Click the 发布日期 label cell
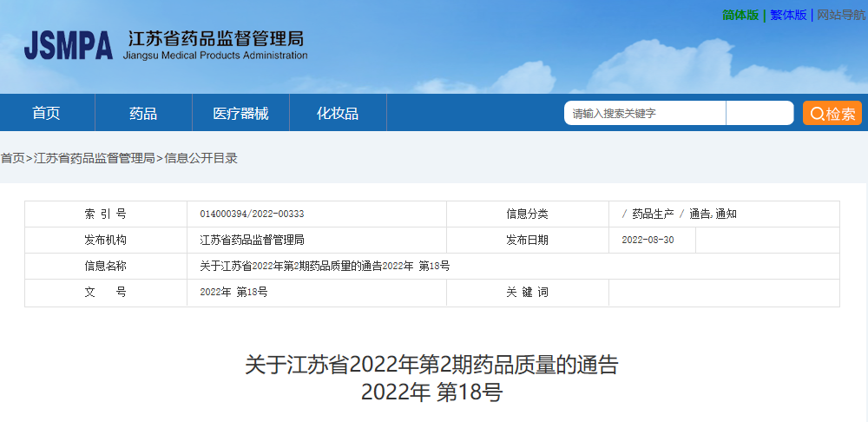868x422 pixels. [x=528, y=241]
